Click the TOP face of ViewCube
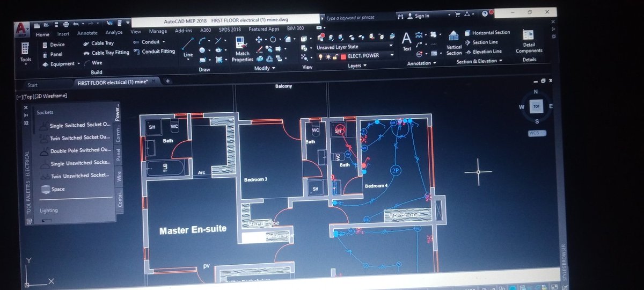 click(x=536, y=106)
